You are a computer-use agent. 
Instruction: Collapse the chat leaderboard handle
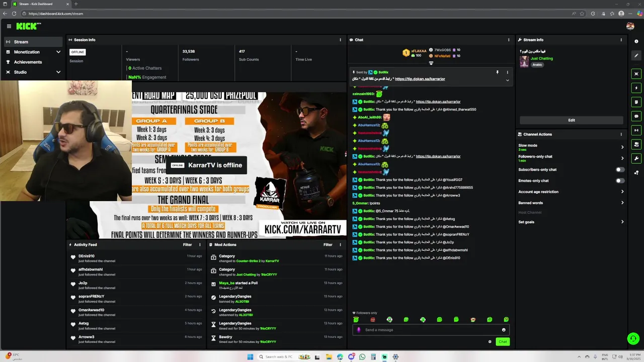[431, 63]
